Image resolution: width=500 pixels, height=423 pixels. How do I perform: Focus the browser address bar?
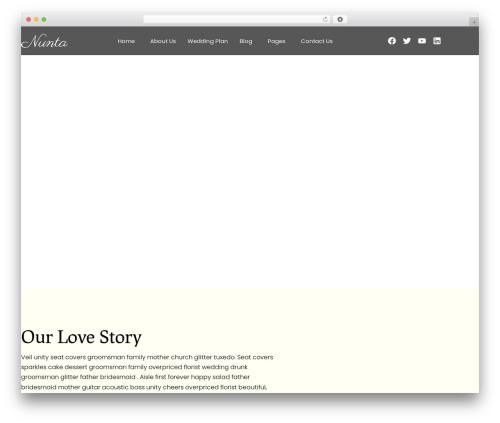pos(237,19)
